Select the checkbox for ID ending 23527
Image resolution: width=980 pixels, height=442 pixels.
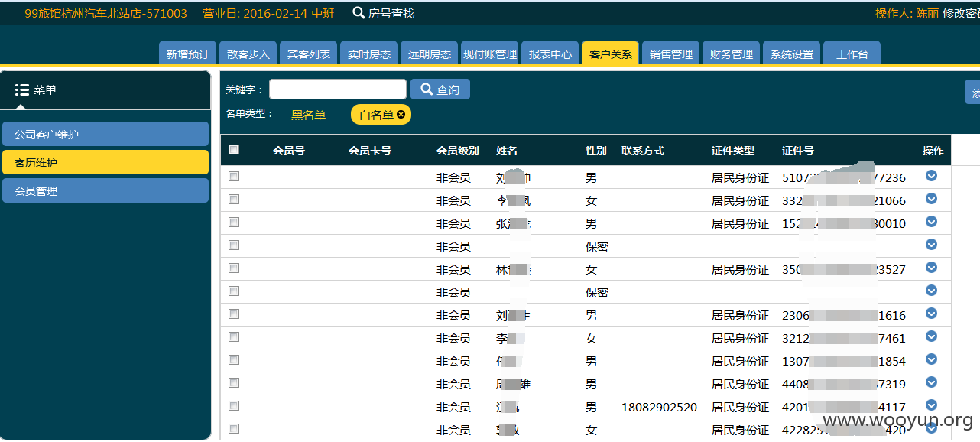[234, 268]
